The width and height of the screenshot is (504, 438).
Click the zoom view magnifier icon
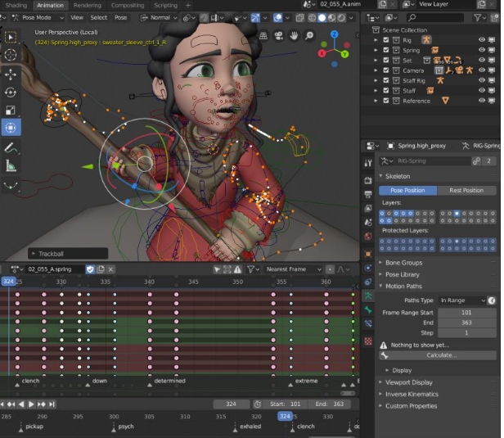[x=309, y=36]
